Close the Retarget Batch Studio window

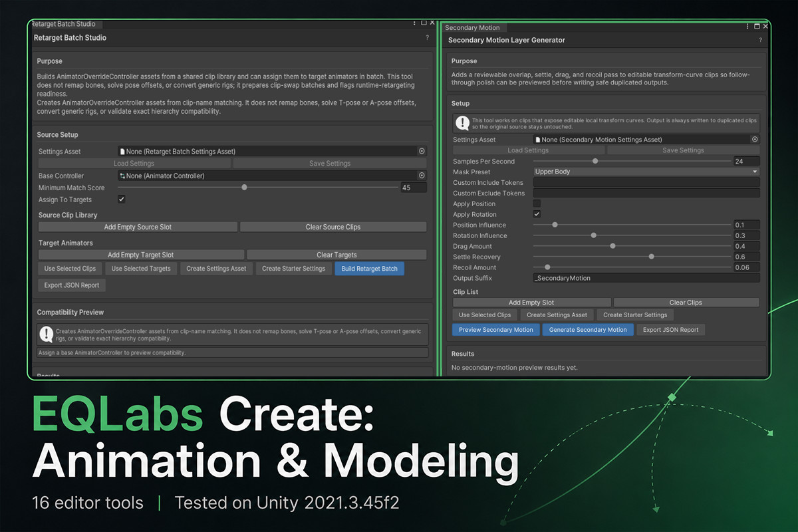tap(432, 23)
